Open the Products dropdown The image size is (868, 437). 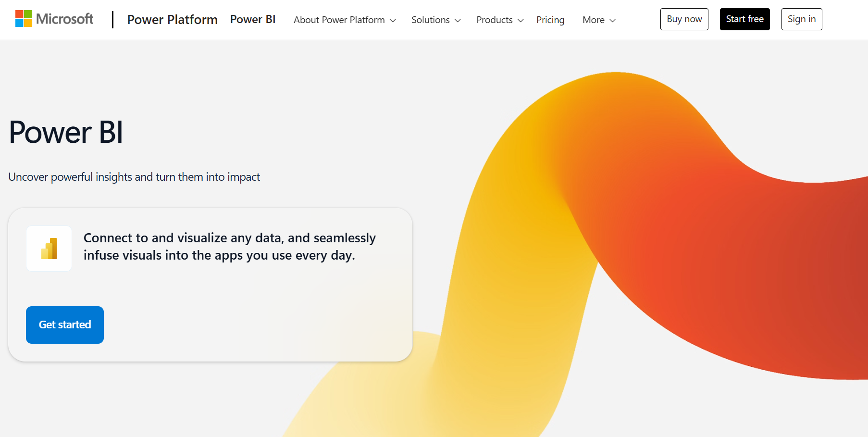point(495,20)
